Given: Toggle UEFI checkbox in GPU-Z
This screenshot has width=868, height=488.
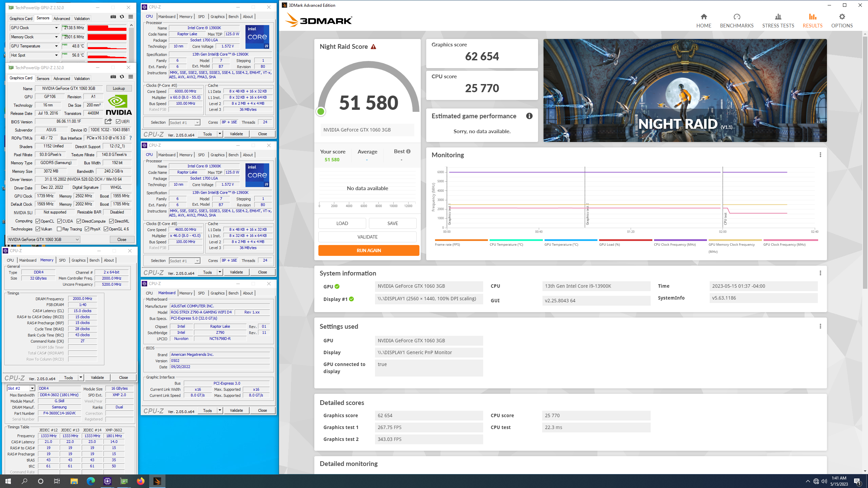Looking at the screenshot, I should [x=118, y=122].
